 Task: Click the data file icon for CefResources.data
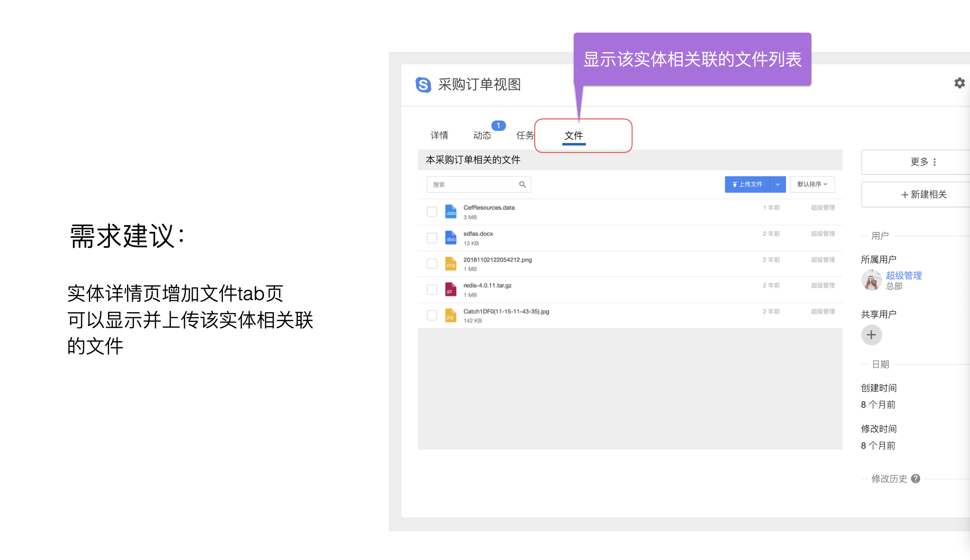[450, 211]
